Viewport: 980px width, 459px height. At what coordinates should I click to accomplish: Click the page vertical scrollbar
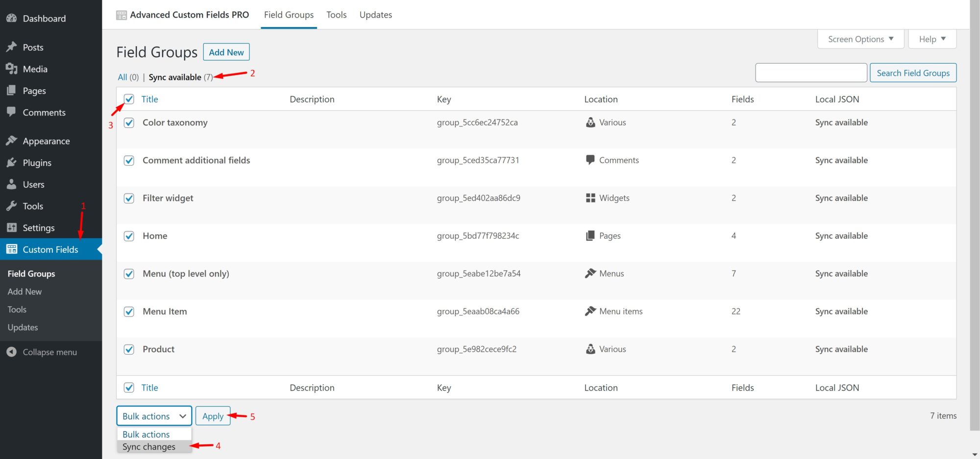(975, 216)
